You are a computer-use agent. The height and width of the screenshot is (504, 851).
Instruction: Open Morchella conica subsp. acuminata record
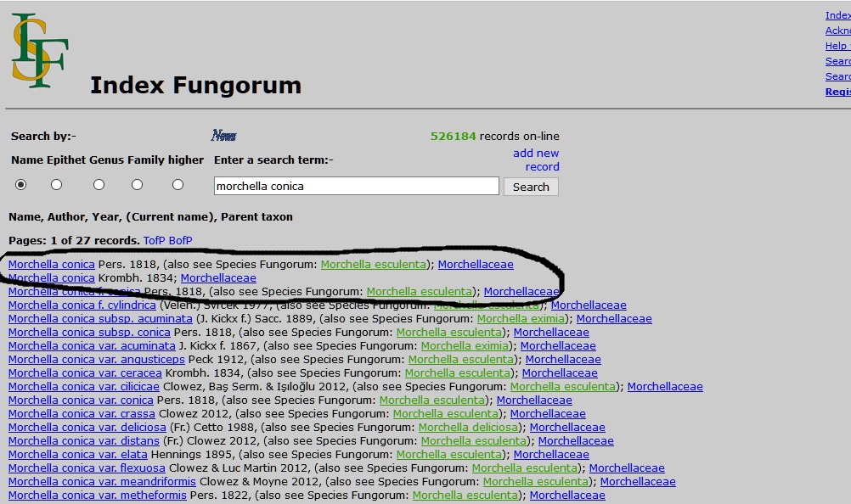click(x=100, y=319)
